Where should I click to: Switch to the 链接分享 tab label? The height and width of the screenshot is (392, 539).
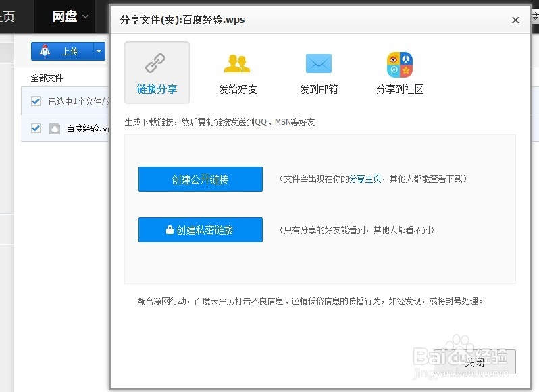point(157,89)
